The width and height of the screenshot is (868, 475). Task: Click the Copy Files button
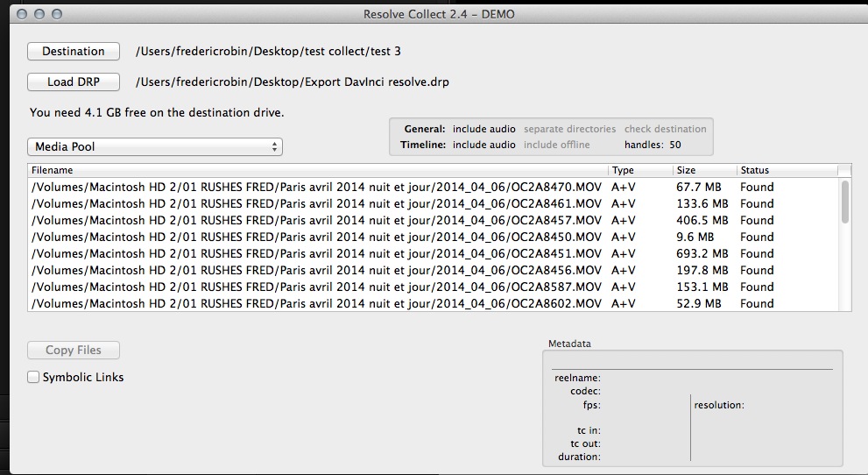click(74, 351)
